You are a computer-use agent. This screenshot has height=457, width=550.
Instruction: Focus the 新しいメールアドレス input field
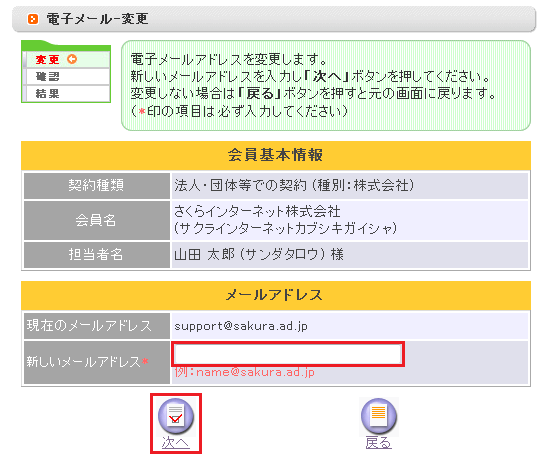[288, 354]
